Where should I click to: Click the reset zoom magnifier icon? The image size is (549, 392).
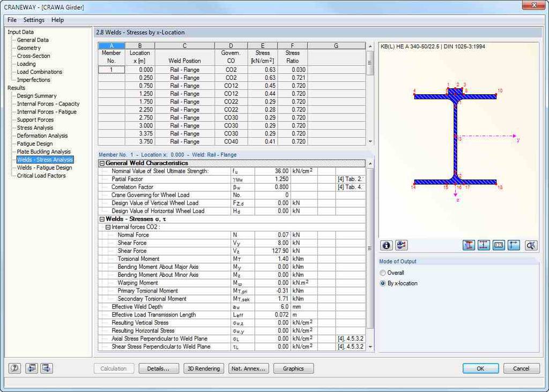pyautogui.click(x=531, y=245)
